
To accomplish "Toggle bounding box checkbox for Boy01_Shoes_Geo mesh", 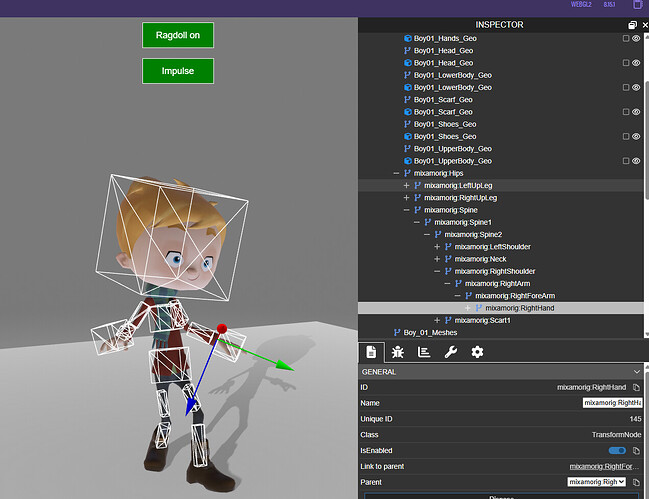I will [x=626, y=137].
